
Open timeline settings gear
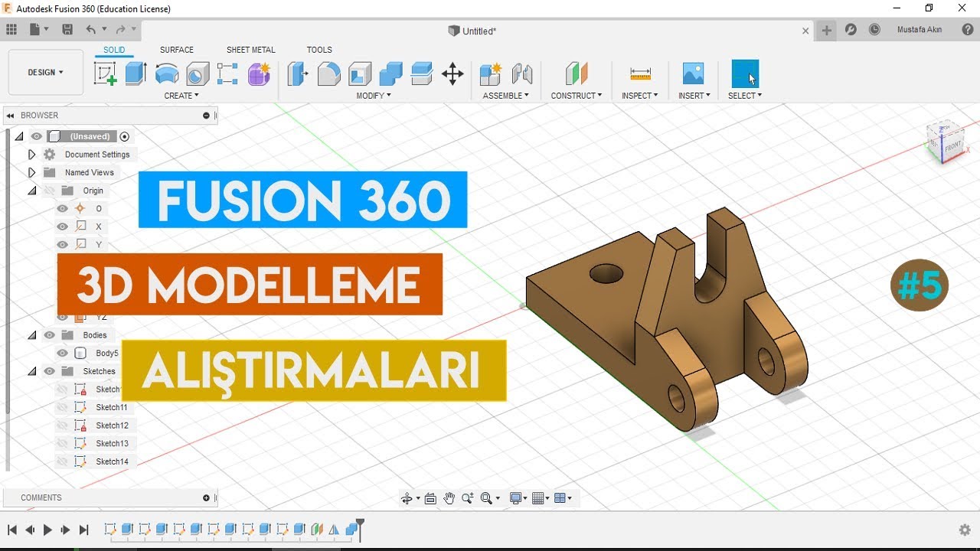(965, 530)
